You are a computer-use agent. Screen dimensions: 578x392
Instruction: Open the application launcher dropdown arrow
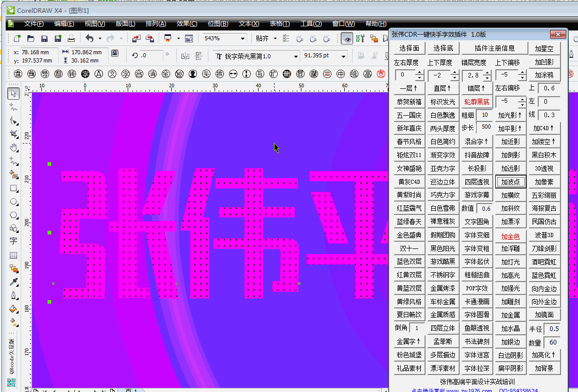tap(178, 38)
